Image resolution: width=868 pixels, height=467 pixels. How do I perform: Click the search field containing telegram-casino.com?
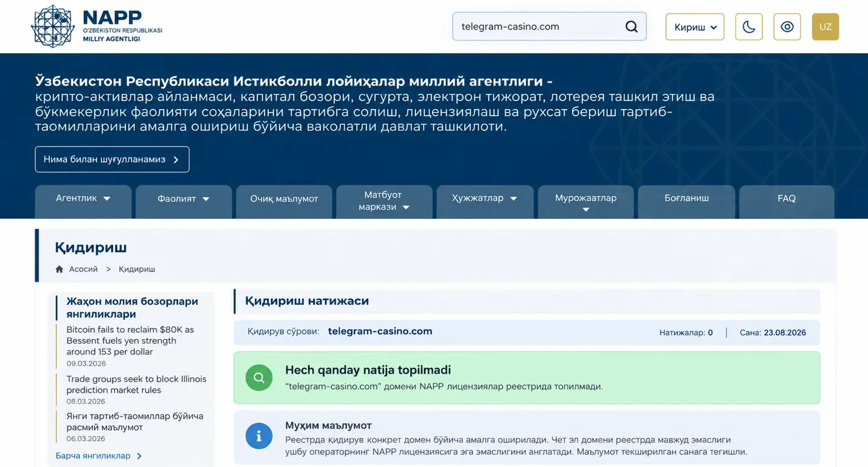click(549, 27)
